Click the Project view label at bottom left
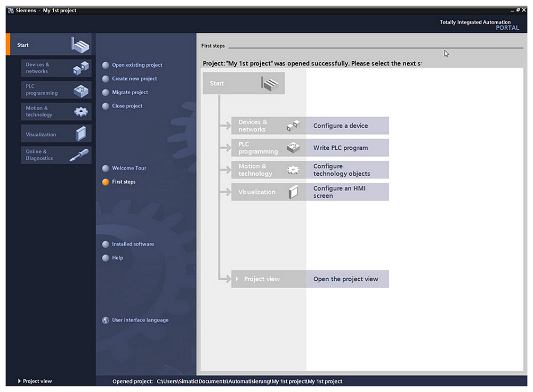The height and width of the screenshot is (392, 533). (37, 381)
